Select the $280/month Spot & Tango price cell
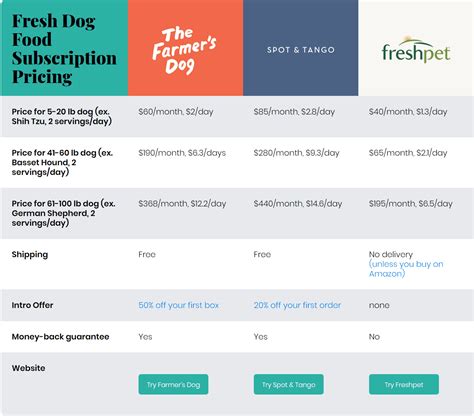474x416 pixels. (x=296, y=153)
